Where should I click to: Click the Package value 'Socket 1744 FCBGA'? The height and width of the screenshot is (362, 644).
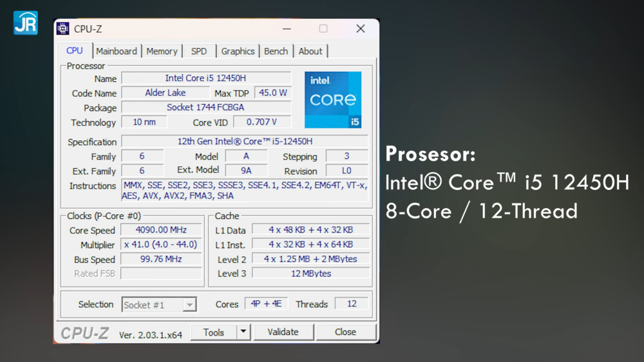pyautogui.click(x=206, y=107)
